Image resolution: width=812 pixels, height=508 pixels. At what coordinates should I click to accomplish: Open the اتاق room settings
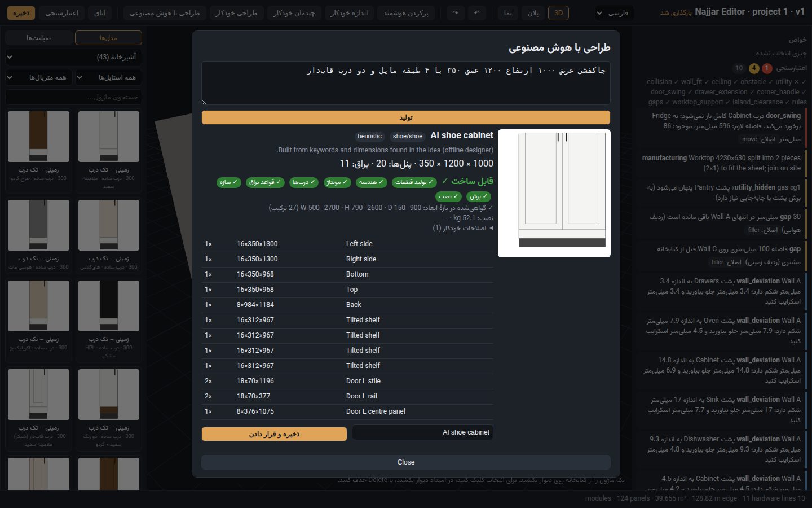[100, 13]
